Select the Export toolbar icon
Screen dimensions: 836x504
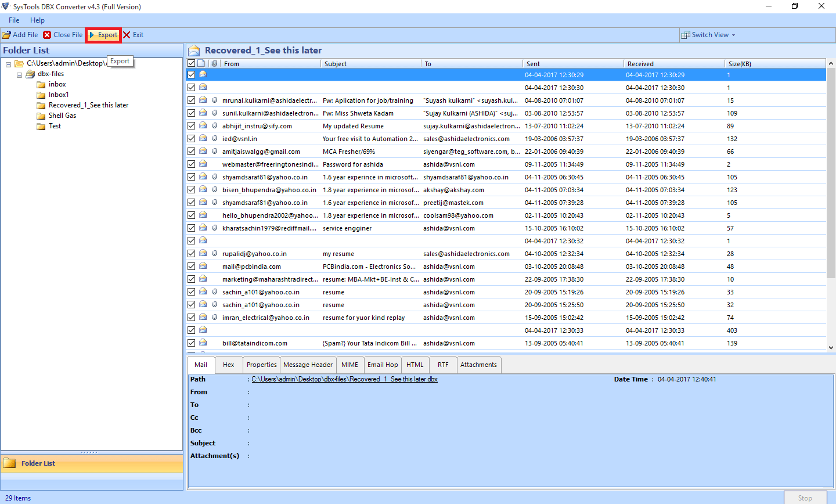(x=92, y=34)
